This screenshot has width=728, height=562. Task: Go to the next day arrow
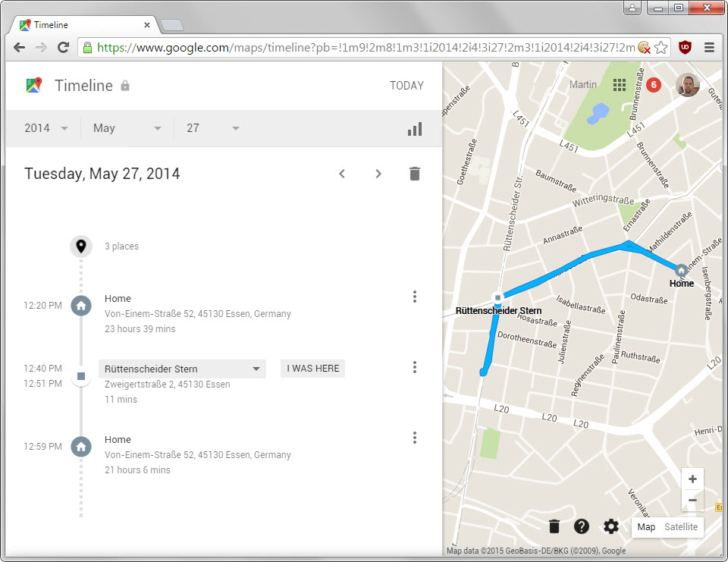[378, 174]
